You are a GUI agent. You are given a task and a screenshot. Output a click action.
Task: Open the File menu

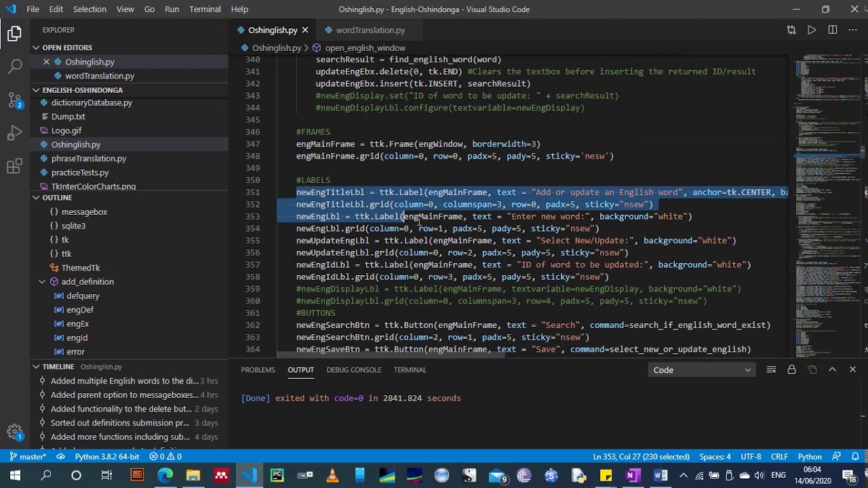(x=33, y=9)
